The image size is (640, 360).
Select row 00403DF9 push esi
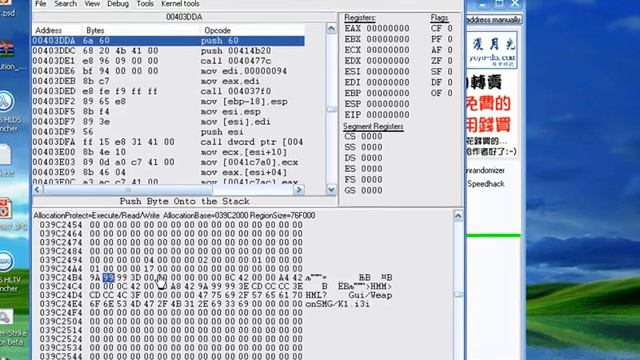[168, 132]
